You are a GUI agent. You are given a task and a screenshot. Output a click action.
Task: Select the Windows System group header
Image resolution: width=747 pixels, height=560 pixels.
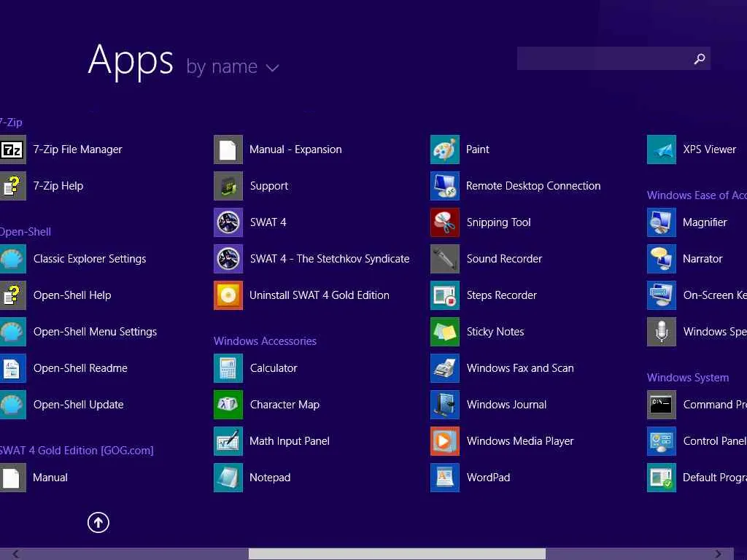[x=688, y=378]
